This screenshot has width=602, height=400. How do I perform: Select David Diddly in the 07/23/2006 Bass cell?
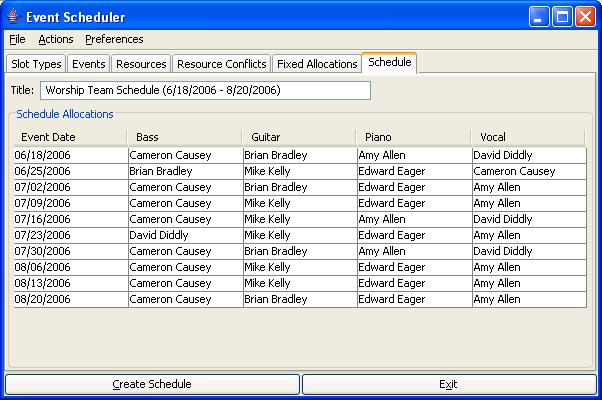[x=184, y=235]
